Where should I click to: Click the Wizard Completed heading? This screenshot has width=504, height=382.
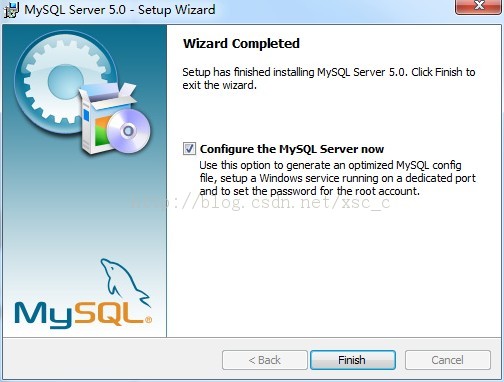(x=241, y=44)
